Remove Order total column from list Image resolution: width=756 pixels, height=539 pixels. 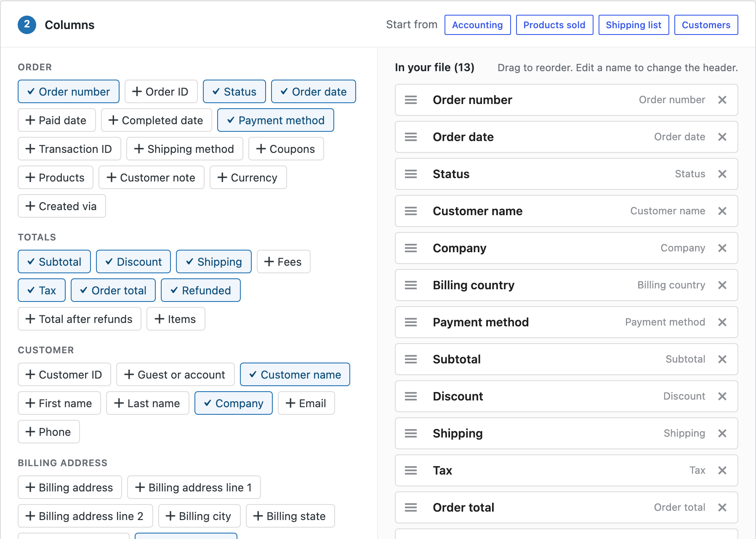[x=722, y=507]
